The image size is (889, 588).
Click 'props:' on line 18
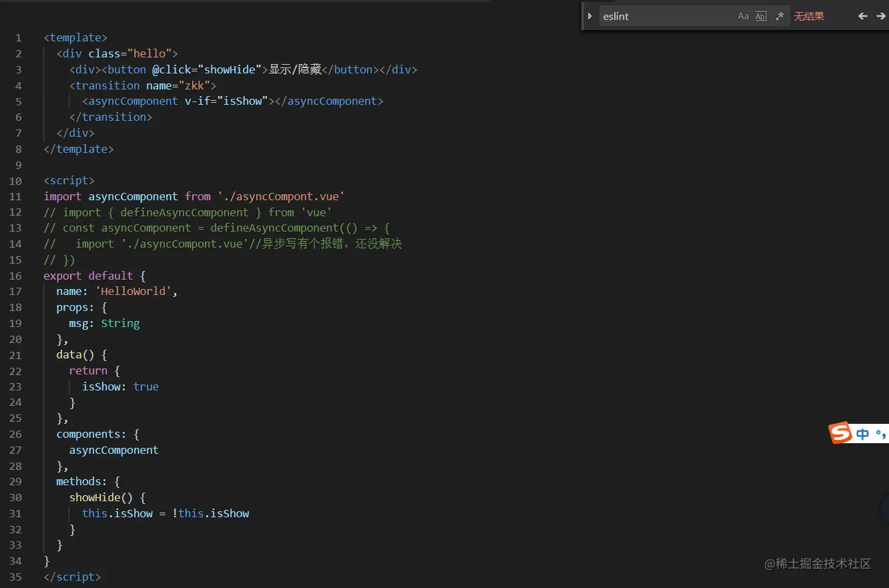click(75, 307)
